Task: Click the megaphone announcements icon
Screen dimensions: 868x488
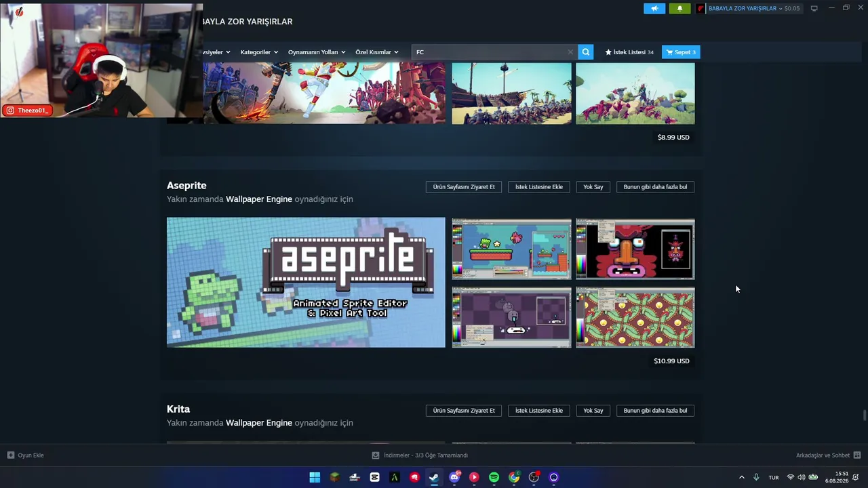Action: click(x=654, y=8)
